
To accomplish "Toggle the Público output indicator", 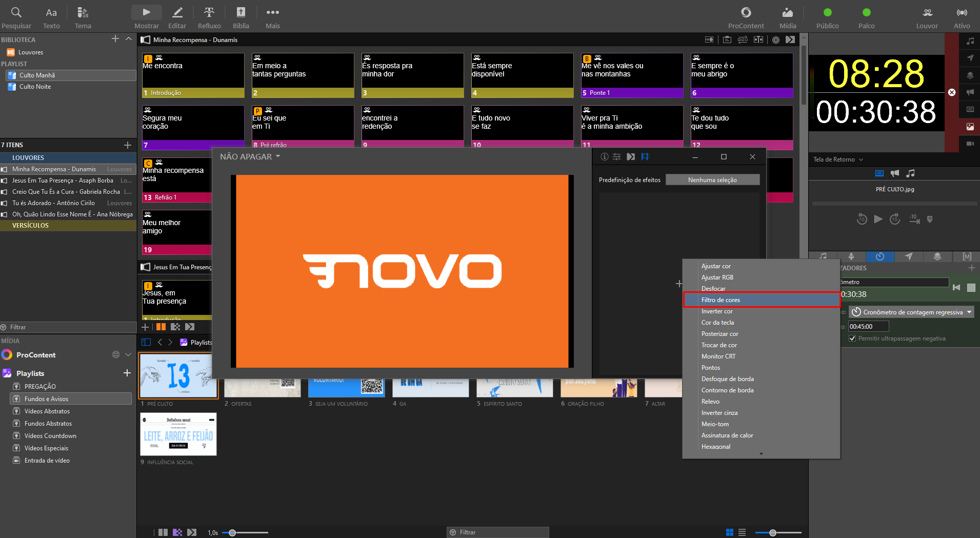I will coord(828,17).
